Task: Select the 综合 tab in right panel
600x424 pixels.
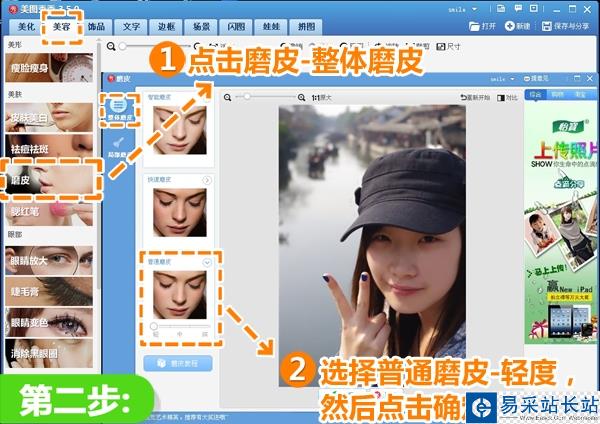Action: point(535,95)
